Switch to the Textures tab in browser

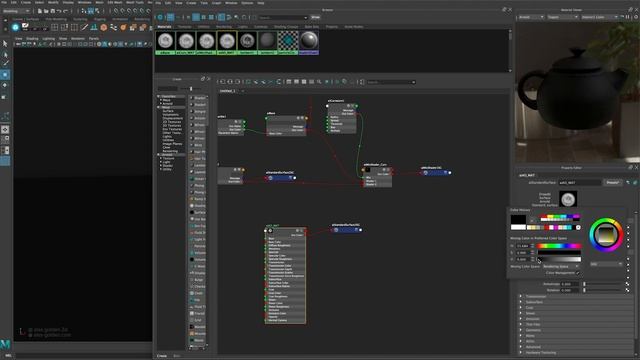point(184,27)
